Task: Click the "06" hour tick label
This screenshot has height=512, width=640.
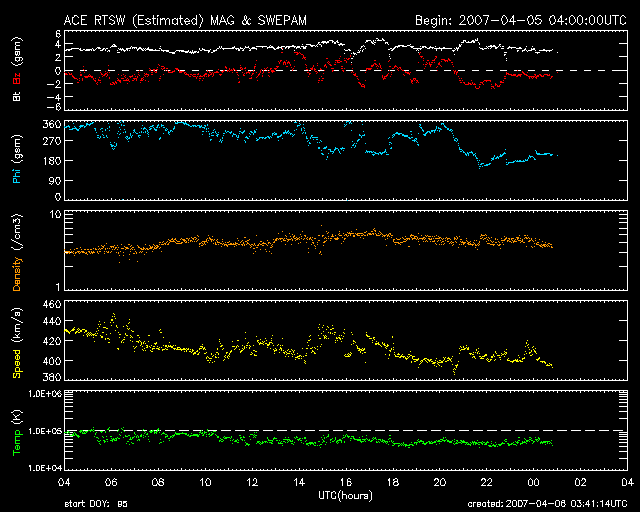Action: click(x=111, y=482)
